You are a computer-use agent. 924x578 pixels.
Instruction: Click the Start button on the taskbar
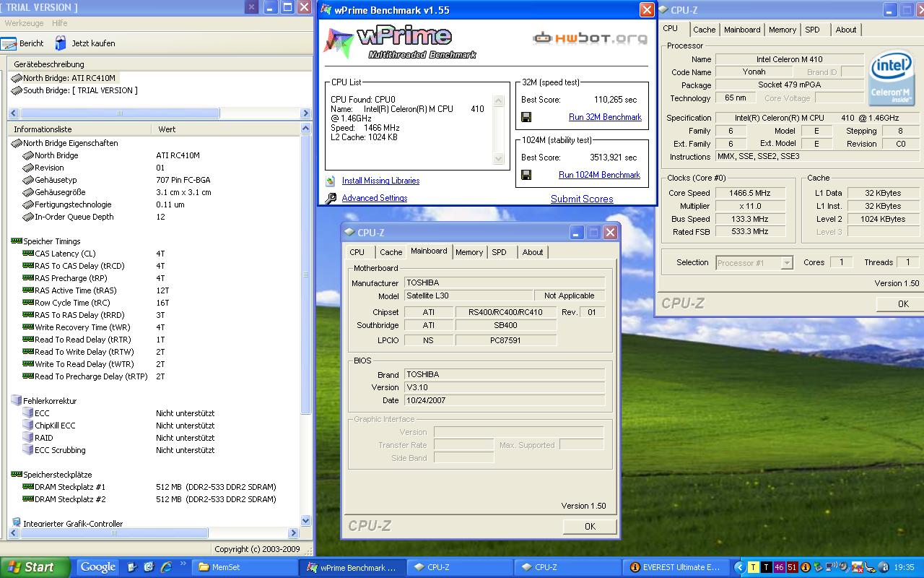click(x=35, y=567)
